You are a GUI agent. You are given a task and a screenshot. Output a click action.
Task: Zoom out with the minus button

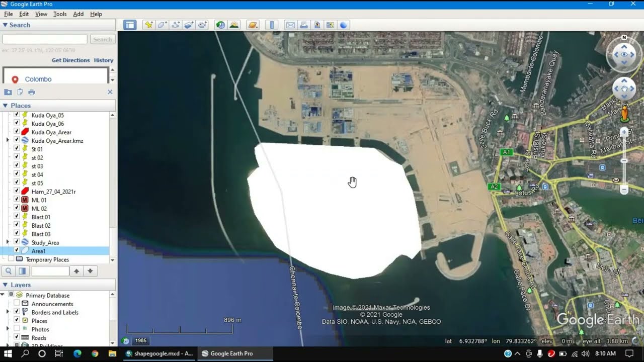click(624, 190)
